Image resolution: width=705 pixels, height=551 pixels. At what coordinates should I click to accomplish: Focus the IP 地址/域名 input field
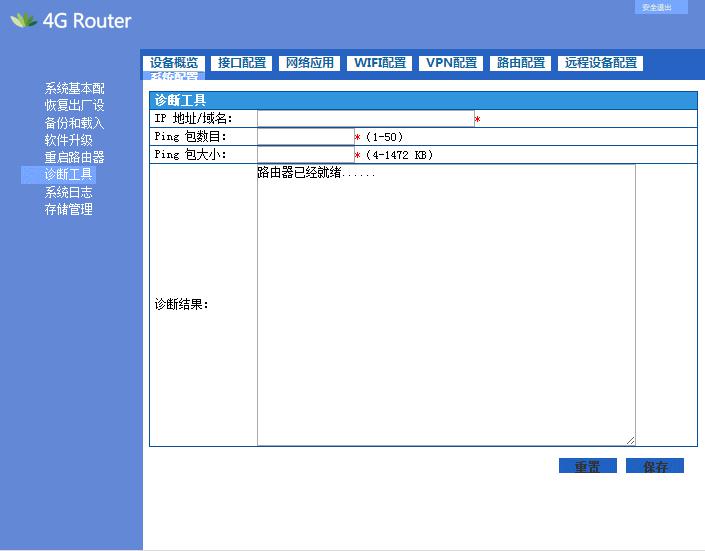click(x=365, y=119)
